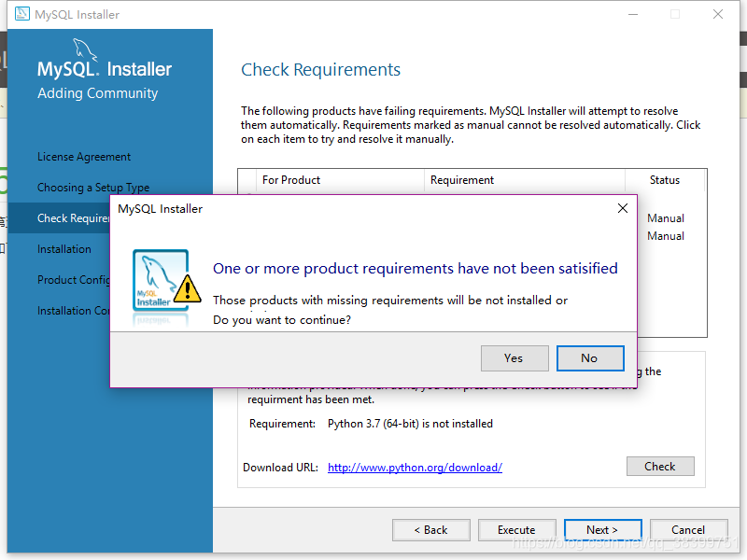Select Installation step in sidebar
Screen dimensions: 747x560
64,249
